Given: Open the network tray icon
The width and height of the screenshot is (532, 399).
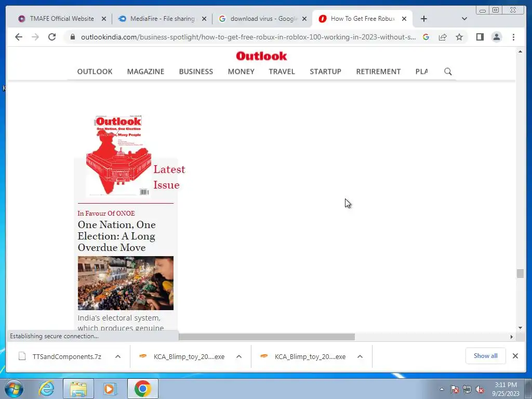Looking at the screenshot, I should point(467,389).
